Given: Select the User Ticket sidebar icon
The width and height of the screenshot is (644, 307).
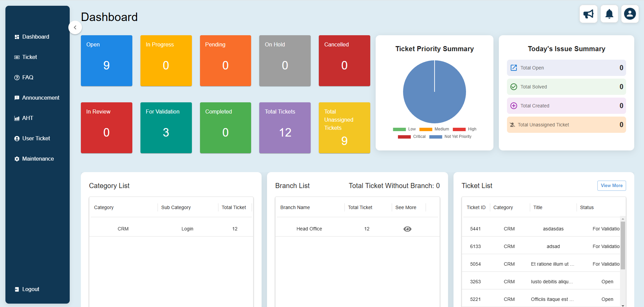Looking at the screenshot, I should (x=17, y=138).
